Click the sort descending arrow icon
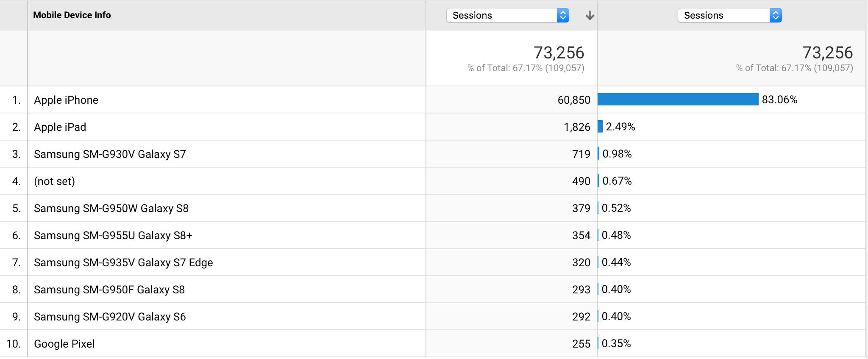The image size is (868, 359). 590,16
